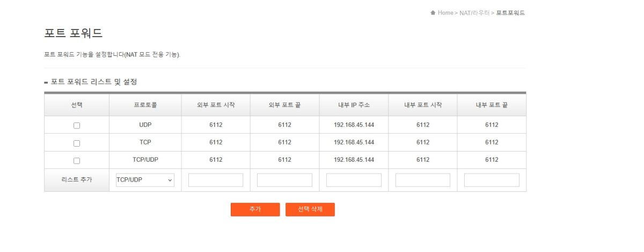Click the 포트 포워드 리스트 및 설정 section title
This screenshot has width=644, height=252.
tap(94, 82)
